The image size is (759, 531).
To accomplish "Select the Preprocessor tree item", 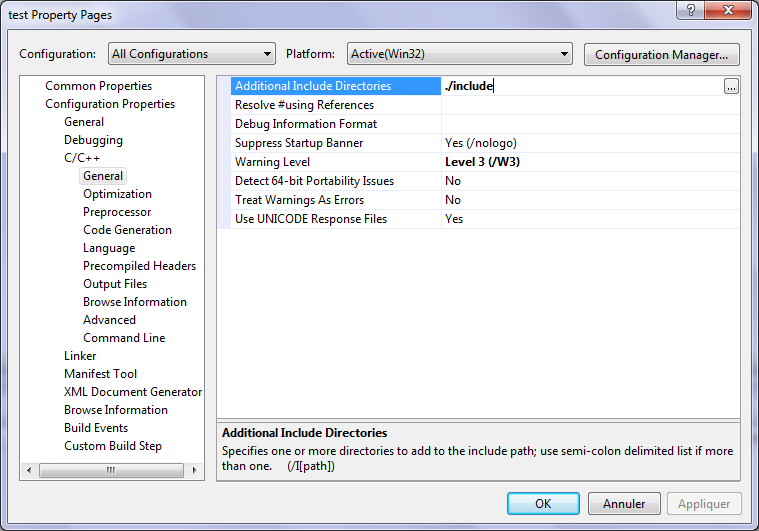I will pos(117,212).
